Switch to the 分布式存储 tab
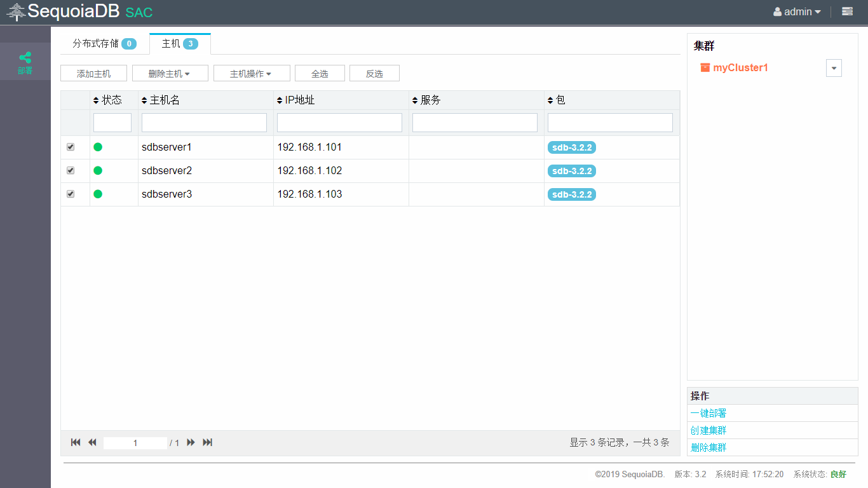Image resolution: width=868 pixels, height=488 pixels. point(104,44)
